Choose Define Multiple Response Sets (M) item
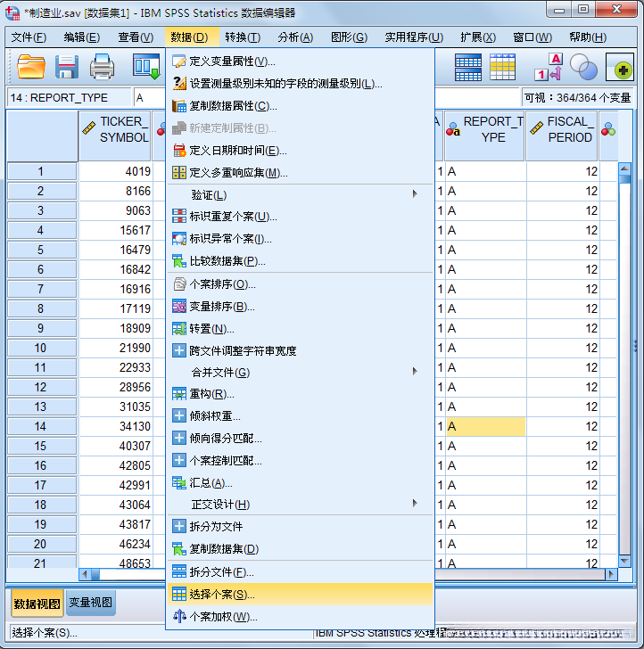Screen dimensions: 644x649 tap(300, 173)
